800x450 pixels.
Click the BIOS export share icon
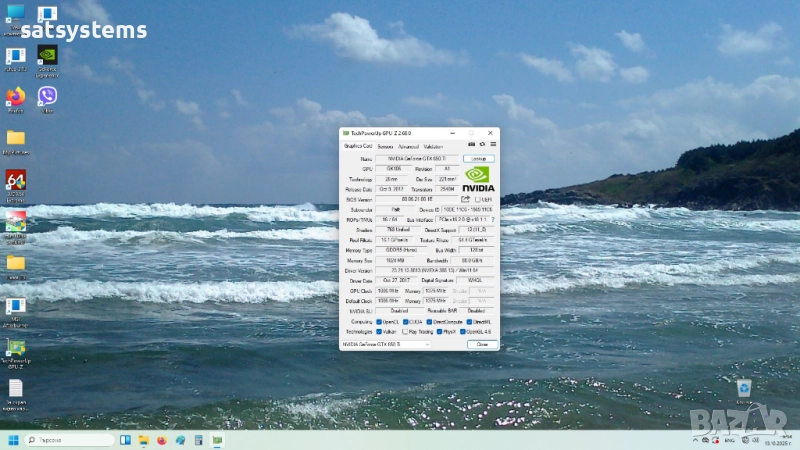point(465,199)
